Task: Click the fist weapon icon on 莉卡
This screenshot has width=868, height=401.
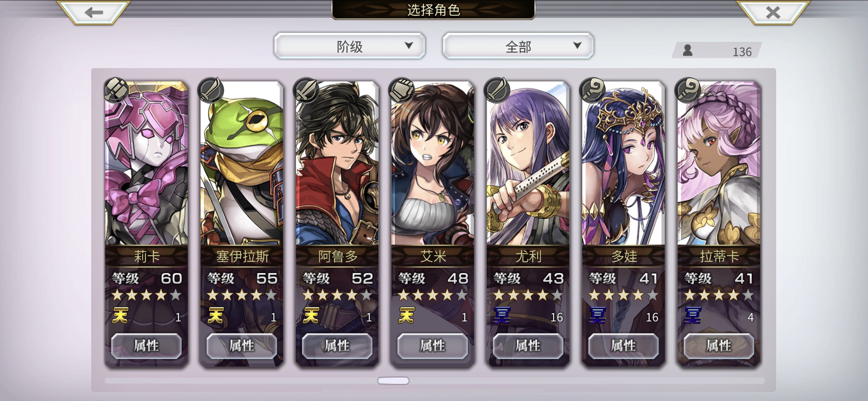Action: click(116, 90)
